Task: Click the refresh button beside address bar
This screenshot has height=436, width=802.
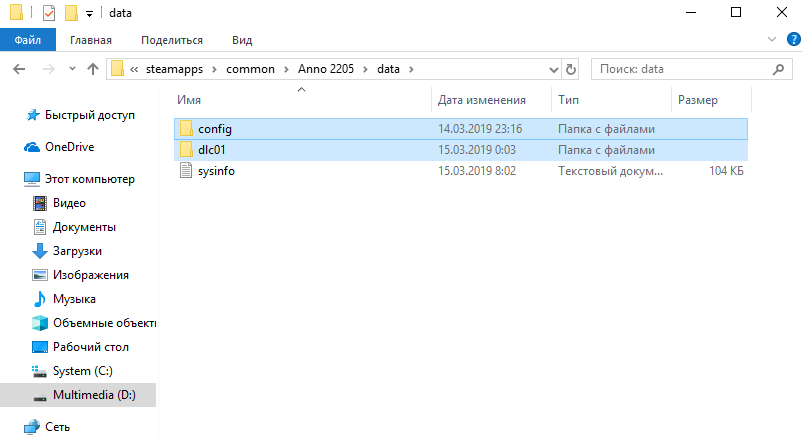Action: click(571, 69)
